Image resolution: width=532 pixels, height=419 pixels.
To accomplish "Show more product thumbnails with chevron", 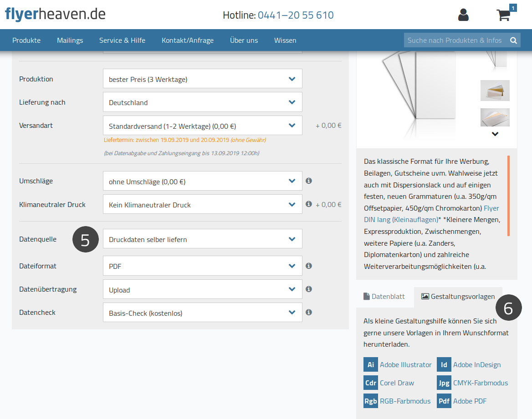I will pyautogui.click(x=495, y=134).
